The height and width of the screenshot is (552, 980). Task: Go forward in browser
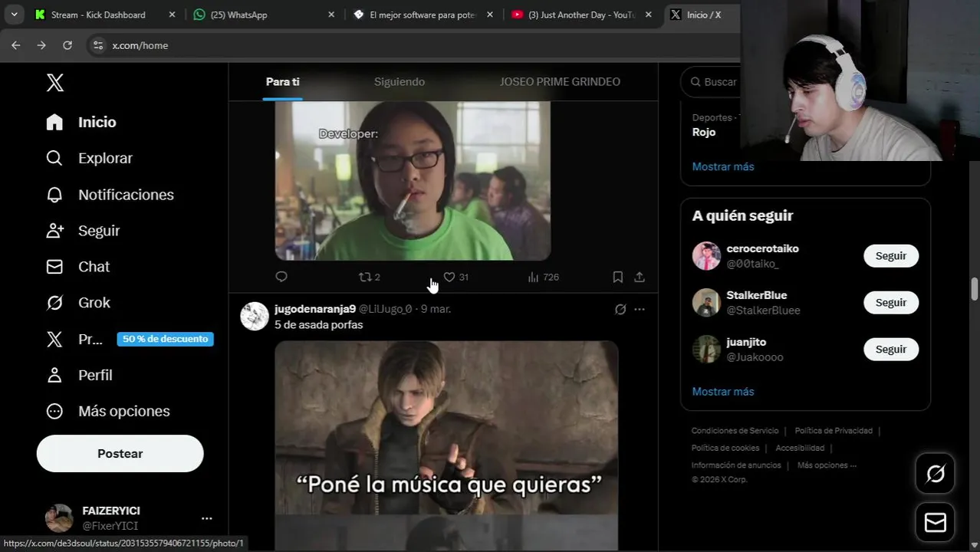click(41, 45)
